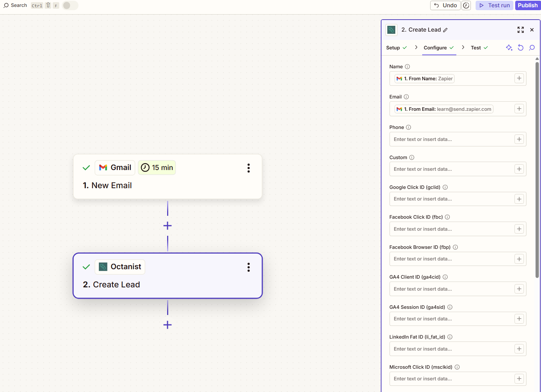
Task: Switch to the Test tab
Action: click(476, 48)
